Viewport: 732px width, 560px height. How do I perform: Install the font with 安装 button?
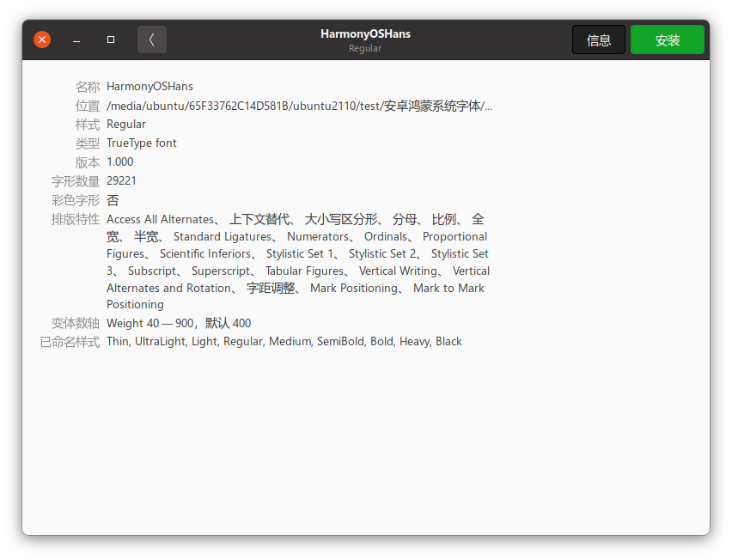coord(667,40)
